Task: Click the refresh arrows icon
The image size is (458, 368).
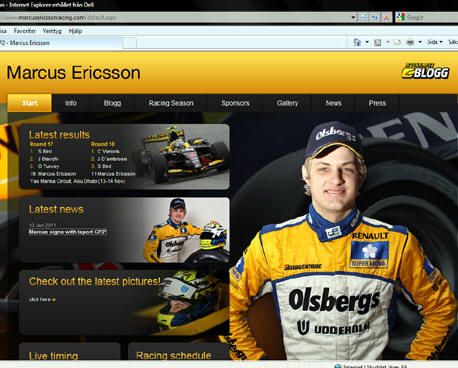Action: pyautogui.click(x=375, y=18)
